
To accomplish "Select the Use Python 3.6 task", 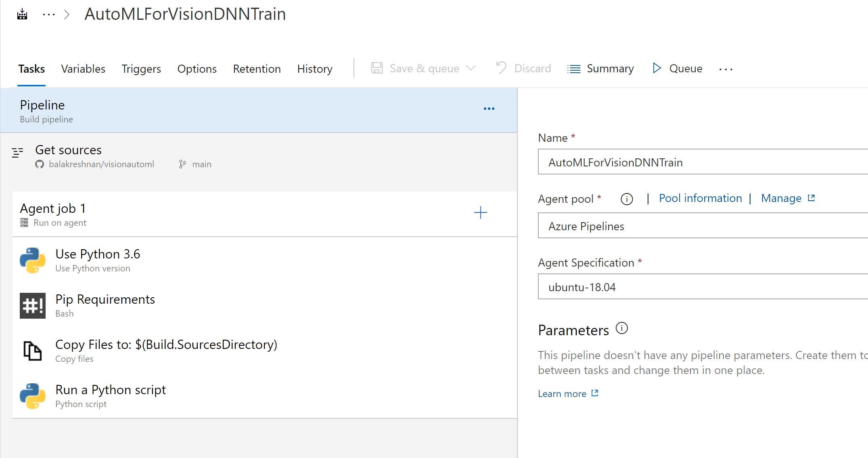I will 98,260.
